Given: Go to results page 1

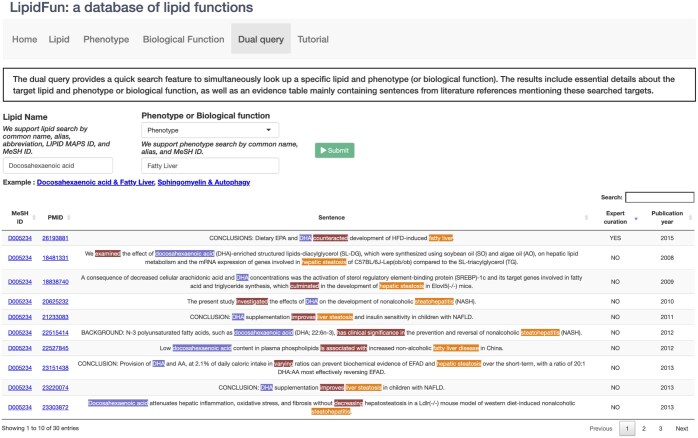Looking at the screenshot, I should tap(627, 428).
